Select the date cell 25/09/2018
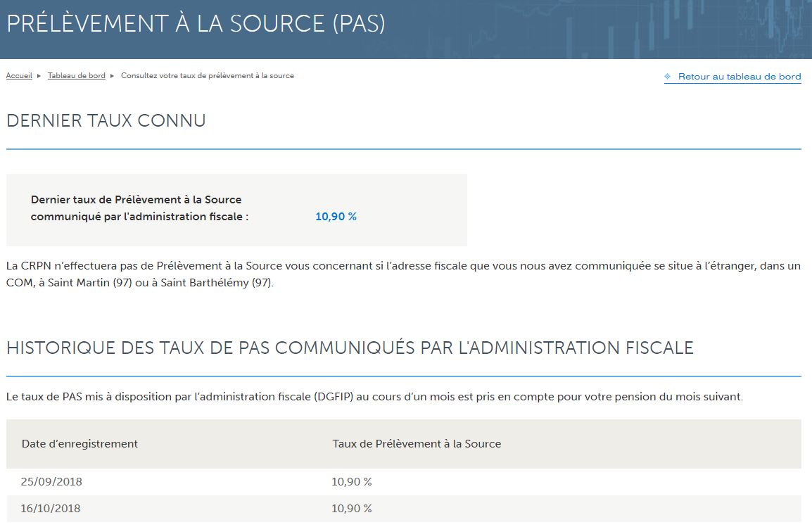 [51, 481]
